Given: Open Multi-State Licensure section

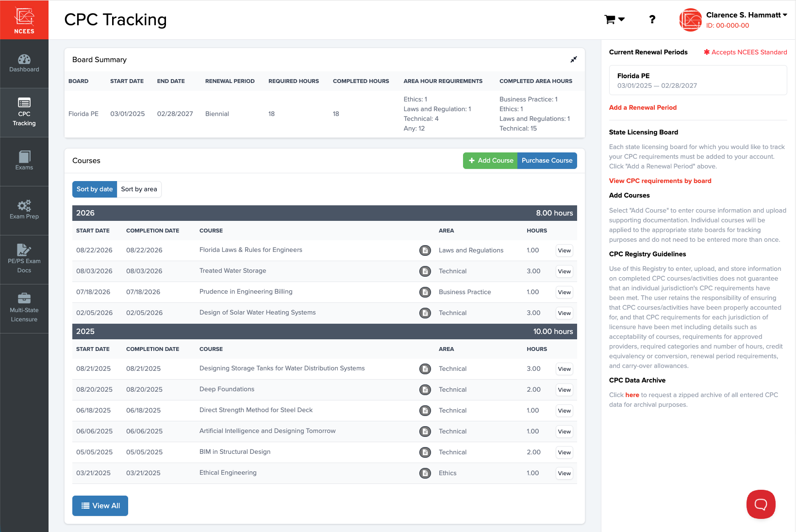Looking at the screenshot, I should point(24,308).
